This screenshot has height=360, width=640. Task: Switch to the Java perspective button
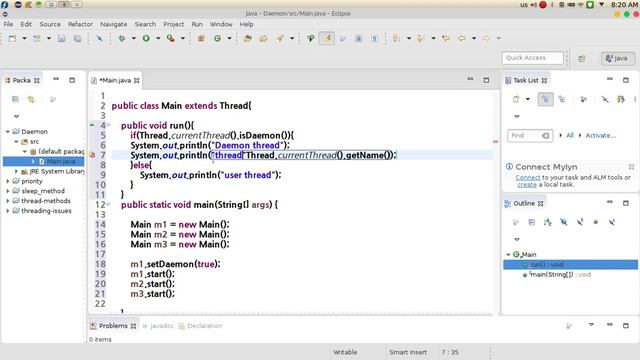coord(617,58)
